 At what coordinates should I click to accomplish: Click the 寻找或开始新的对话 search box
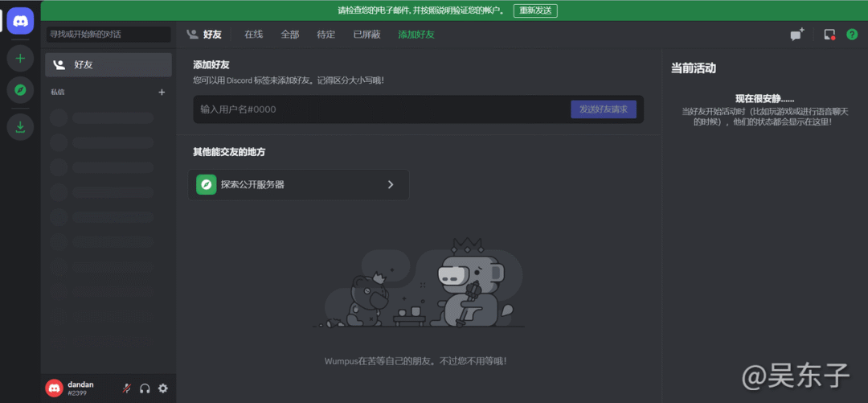click(x=108, y=35)
